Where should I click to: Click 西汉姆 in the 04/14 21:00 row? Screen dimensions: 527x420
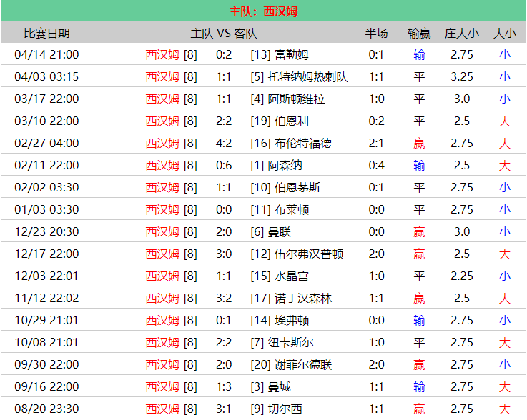point(163,54)
